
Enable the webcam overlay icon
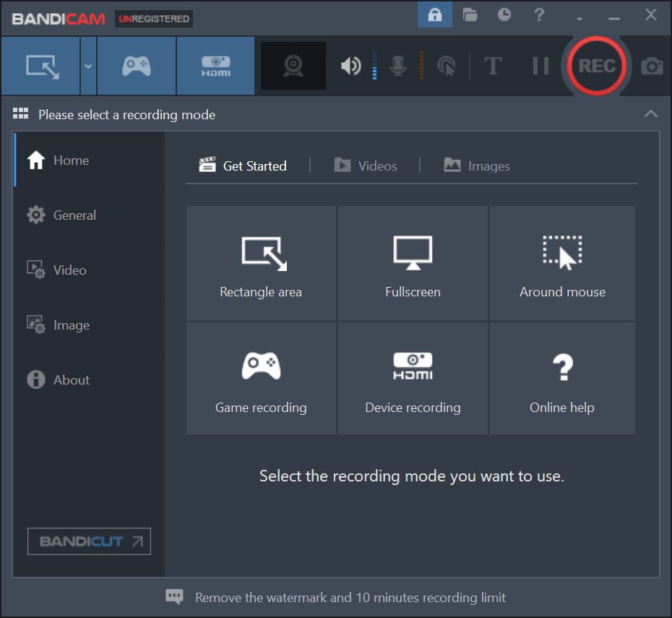coord(293,65)
